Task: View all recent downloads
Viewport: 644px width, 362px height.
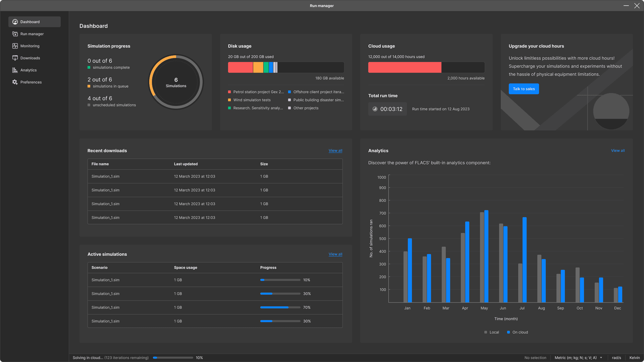Action: pos(335,150)
